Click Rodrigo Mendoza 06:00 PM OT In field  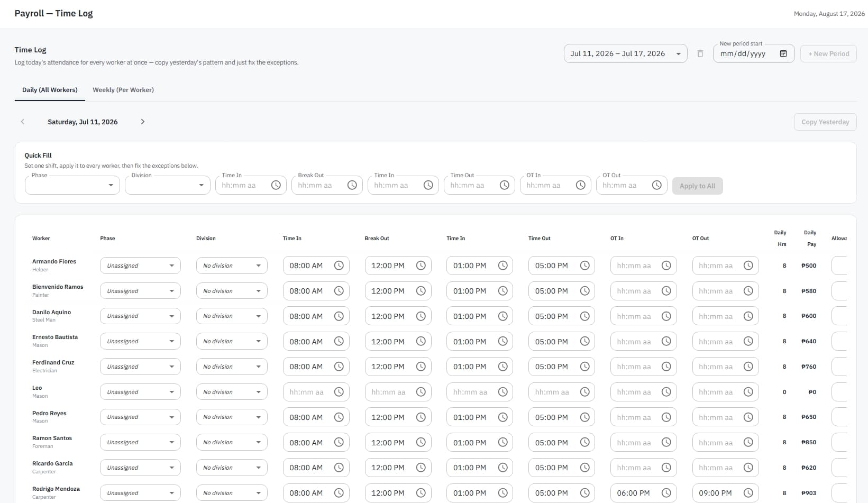643,493
